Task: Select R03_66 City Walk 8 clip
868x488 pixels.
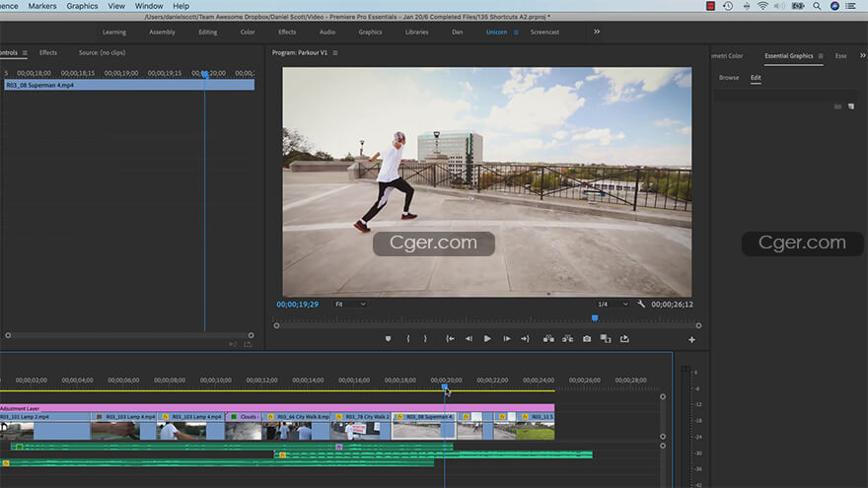Action: (x=296, y=426)
